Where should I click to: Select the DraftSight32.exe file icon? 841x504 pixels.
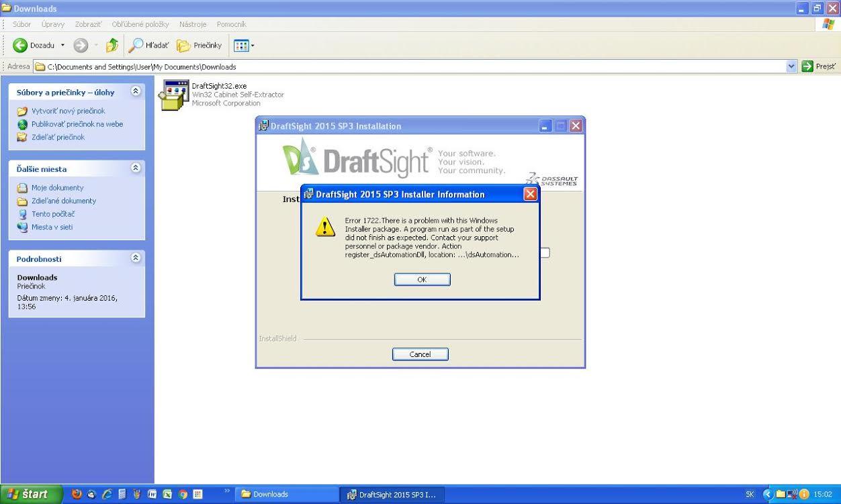click(x=173, y=94)
